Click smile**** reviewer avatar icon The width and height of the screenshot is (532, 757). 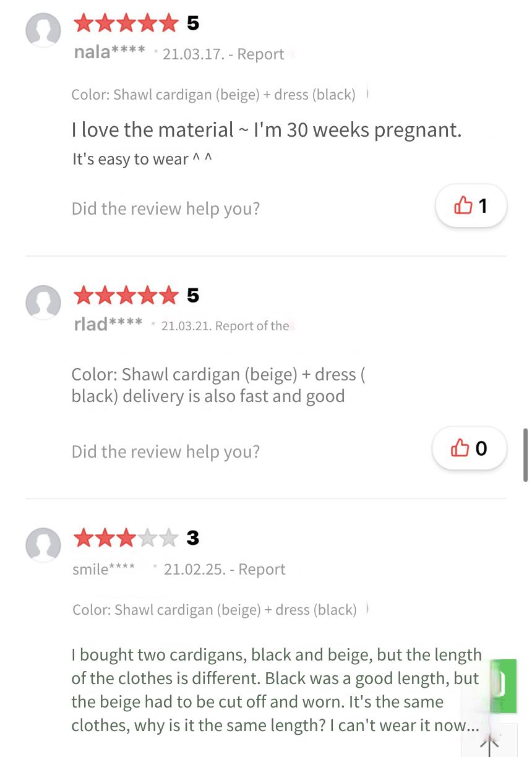[x=43, y=545]
